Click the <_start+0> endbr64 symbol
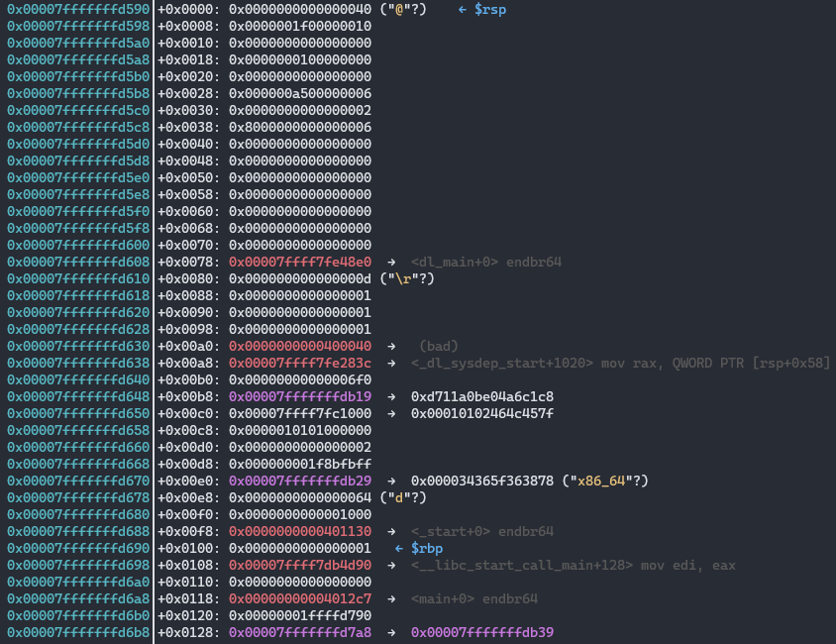Viewport: 836px width, 644px height. (482, 531)
